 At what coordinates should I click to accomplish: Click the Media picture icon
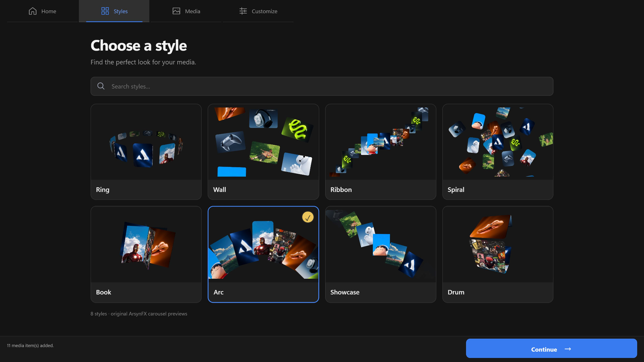[x=176, y=11]
